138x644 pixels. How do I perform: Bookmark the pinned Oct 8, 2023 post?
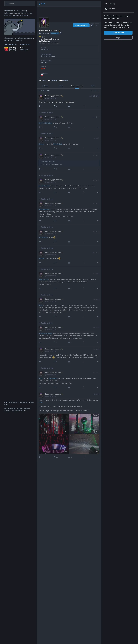pos(84,106)
